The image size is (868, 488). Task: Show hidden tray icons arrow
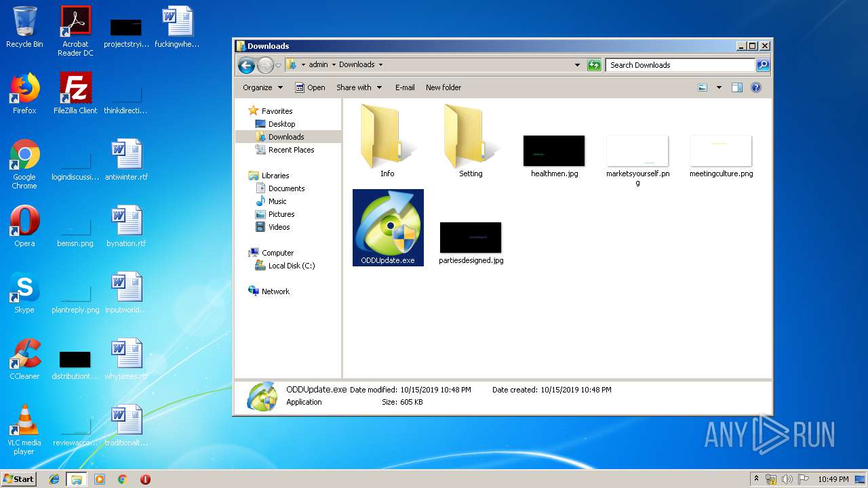757,479
